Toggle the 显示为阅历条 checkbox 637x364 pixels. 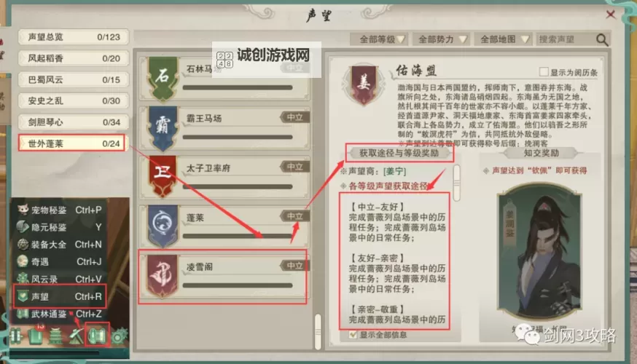[544, 72]
